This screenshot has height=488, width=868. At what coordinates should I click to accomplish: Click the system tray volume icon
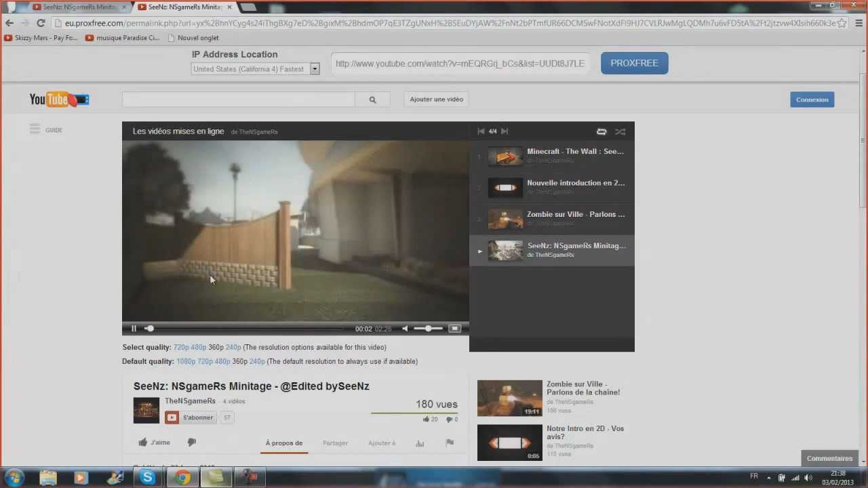pyautogui.click(x=808, y=478)
